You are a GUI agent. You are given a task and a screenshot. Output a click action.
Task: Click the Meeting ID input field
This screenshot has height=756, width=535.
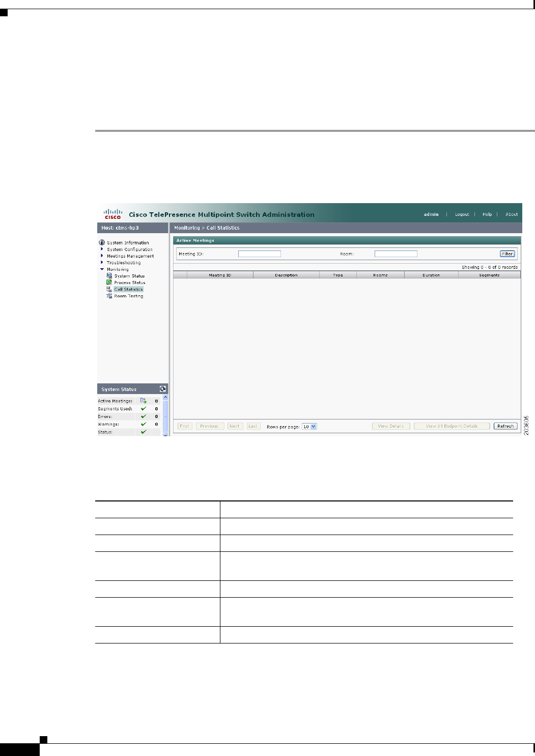260,254
